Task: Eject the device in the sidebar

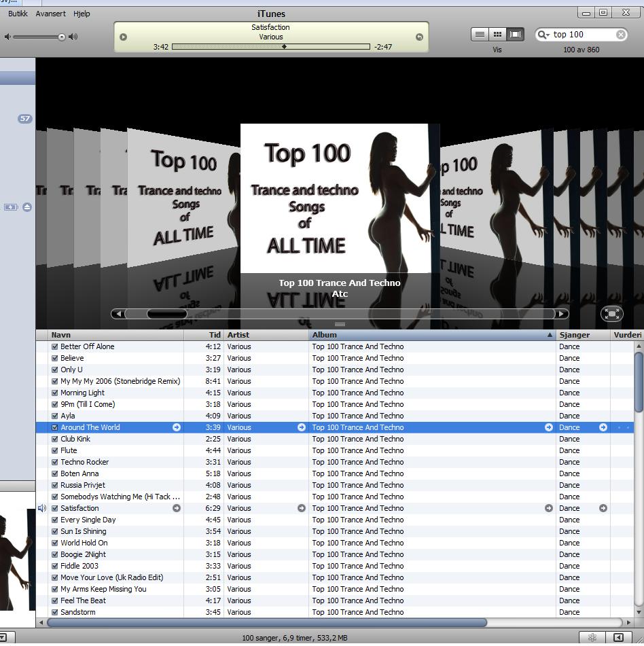Action: click(27, 207)
